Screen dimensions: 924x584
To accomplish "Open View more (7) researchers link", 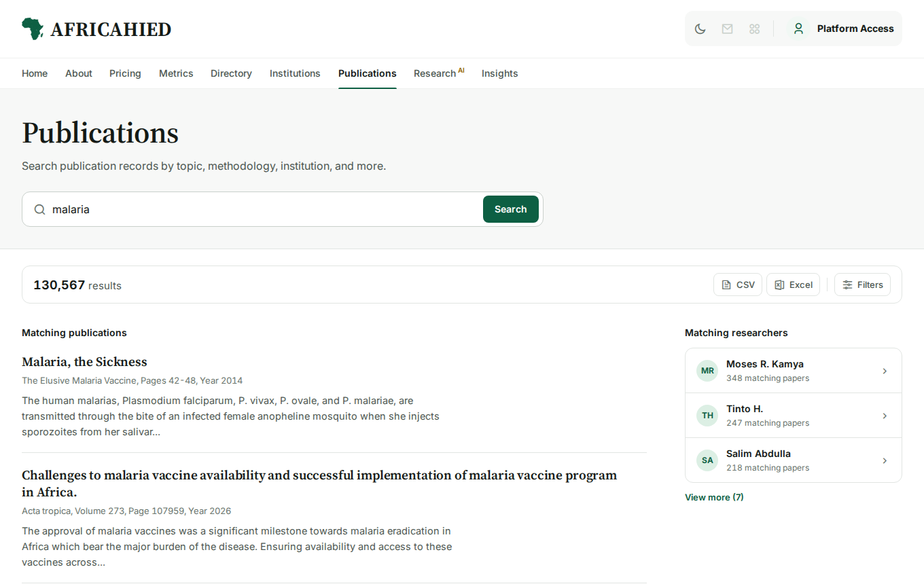I will 714,497.
